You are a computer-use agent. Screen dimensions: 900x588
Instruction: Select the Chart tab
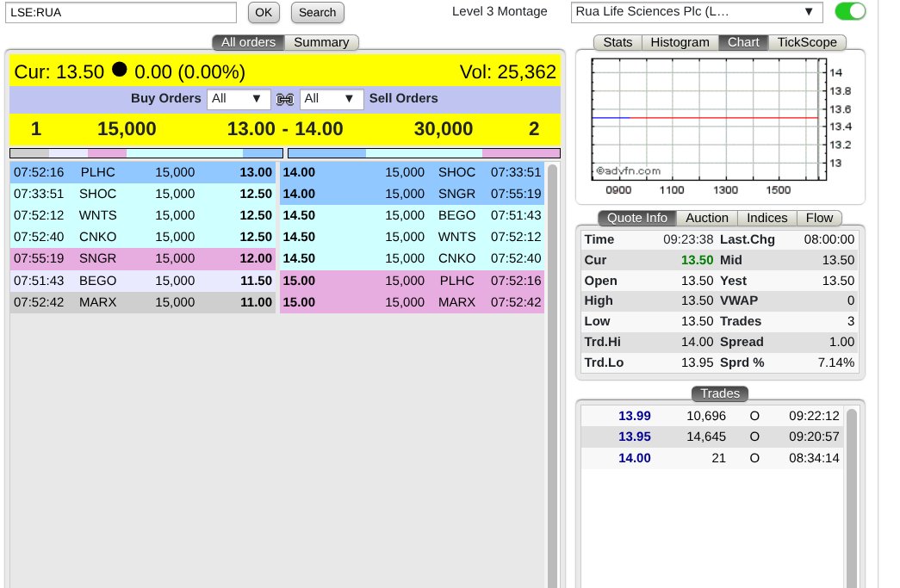coord(743,42)
